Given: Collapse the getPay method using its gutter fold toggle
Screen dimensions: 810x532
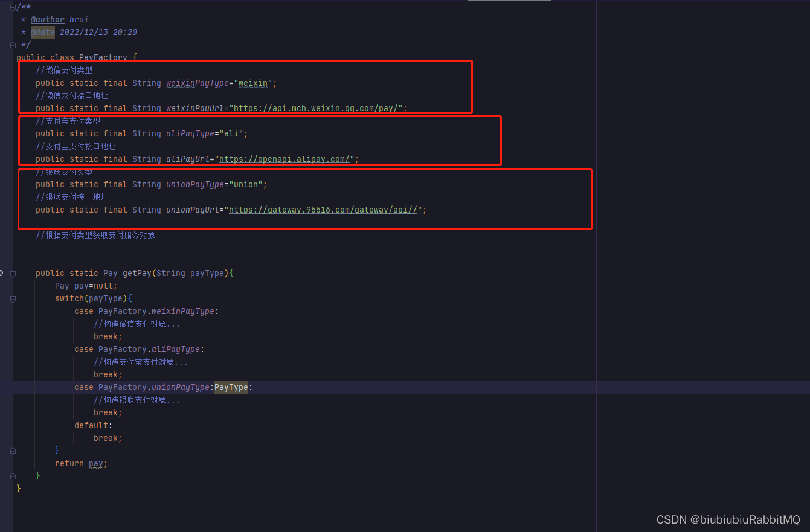Looking at the screenshot, I should coord(13,274).
